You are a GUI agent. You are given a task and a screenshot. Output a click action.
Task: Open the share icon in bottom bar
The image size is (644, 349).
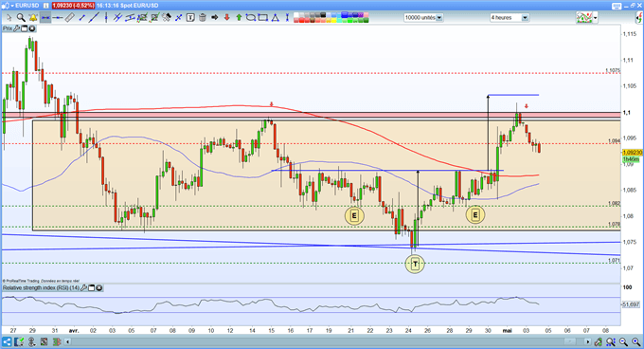click(x=7, y=341)
